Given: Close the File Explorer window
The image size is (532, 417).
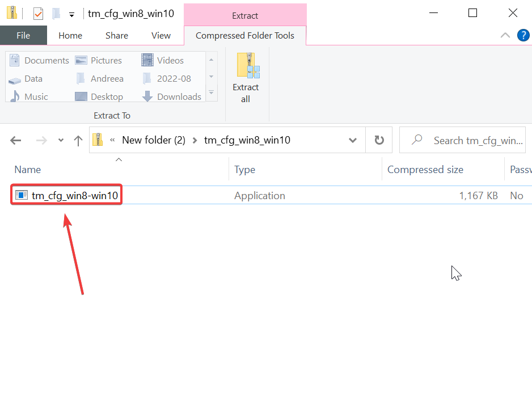Looking at the screenshot, I should click(x=513, y=13).
